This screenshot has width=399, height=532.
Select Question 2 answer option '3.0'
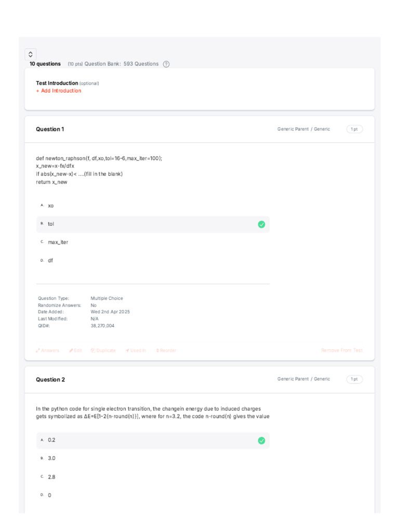coord(51,458)
